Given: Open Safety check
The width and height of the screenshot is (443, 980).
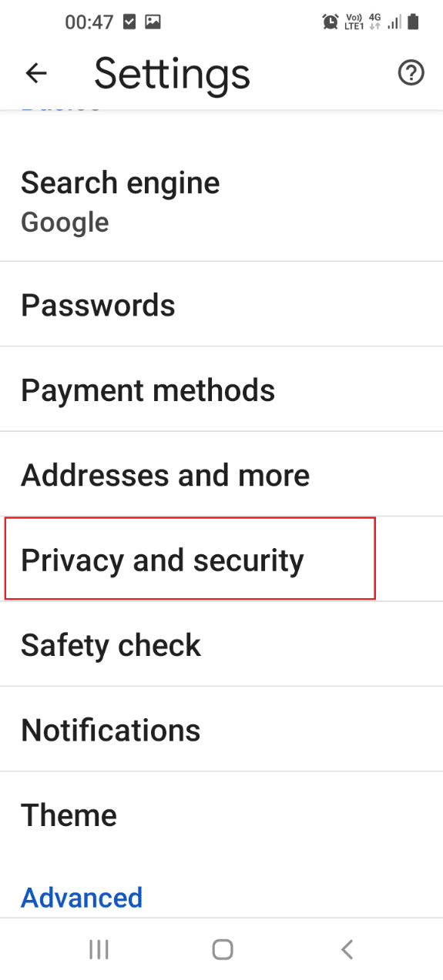Looking at the screenshot, I should [x=221, y=644].
